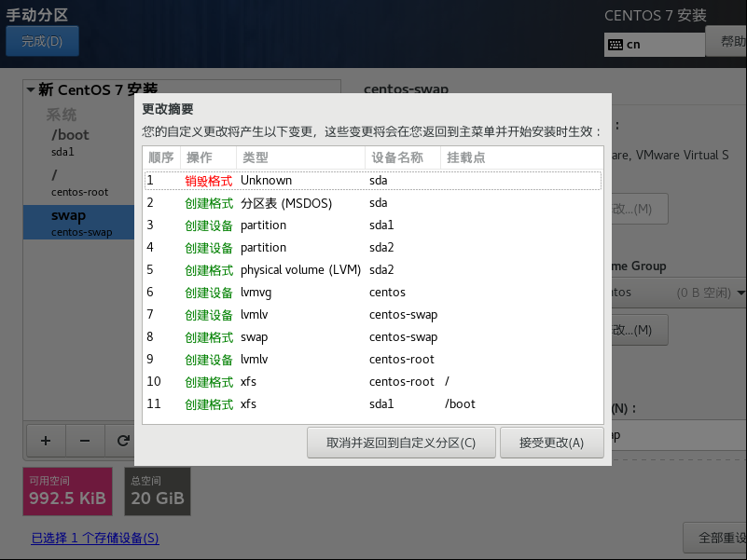Select row 10 xfs centos-root /
This screenshot has width=747, height=560.
[x=373, y=382]
